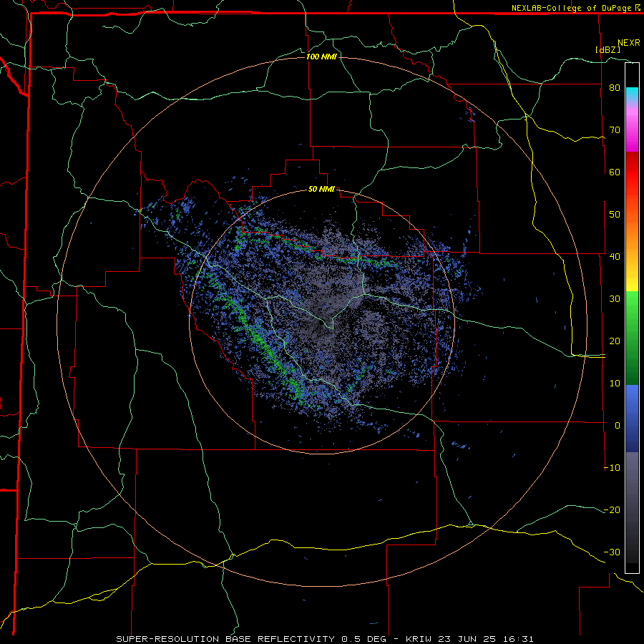644x644 pixels.
Task: Pick the cyan tip of the color bar
Action: coord(632,93)
